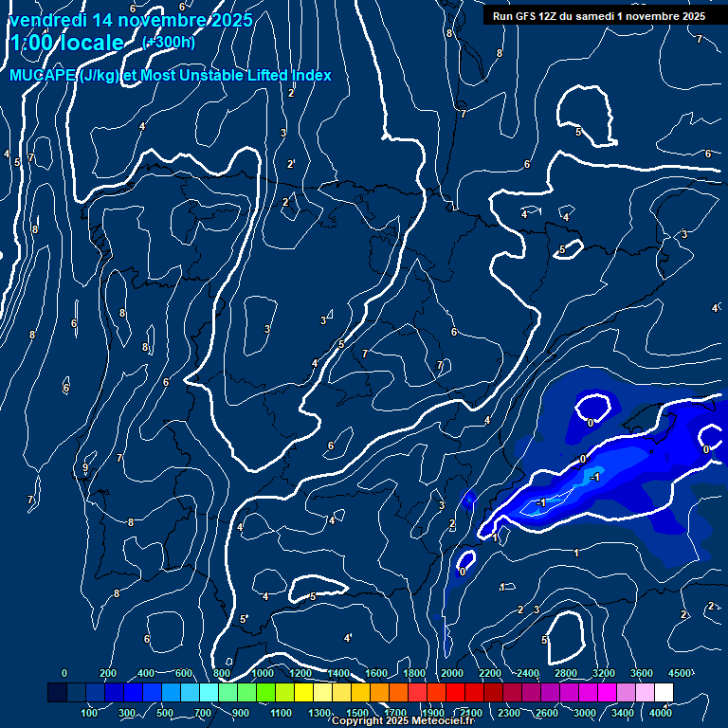Click the '400' legend label
This screenshot has width=728, height=728.
(x=146, y=673)
